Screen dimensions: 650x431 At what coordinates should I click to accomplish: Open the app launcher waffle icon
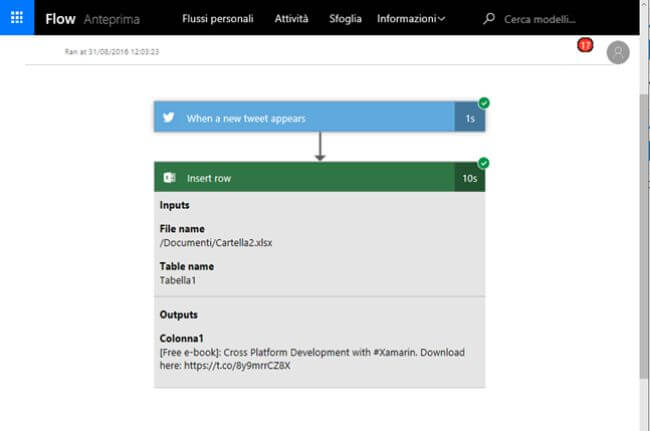17,17
